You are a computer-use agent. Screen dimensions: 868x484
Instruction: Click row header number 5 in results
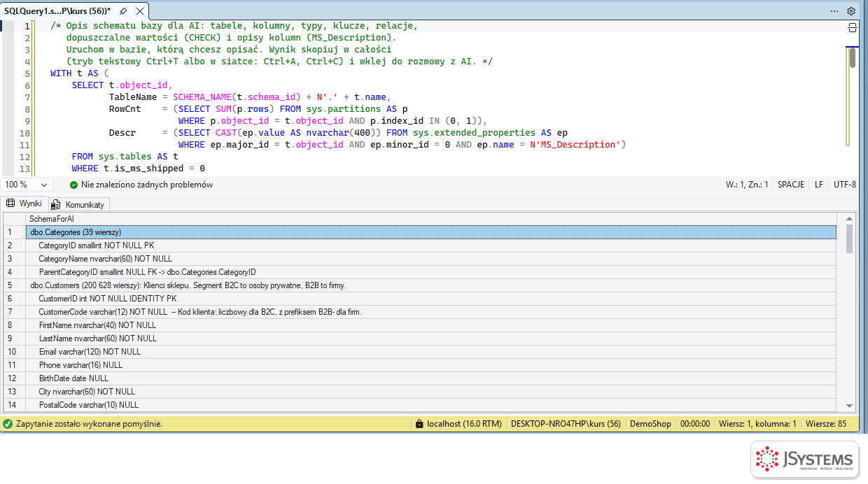[x=14, y=285]
